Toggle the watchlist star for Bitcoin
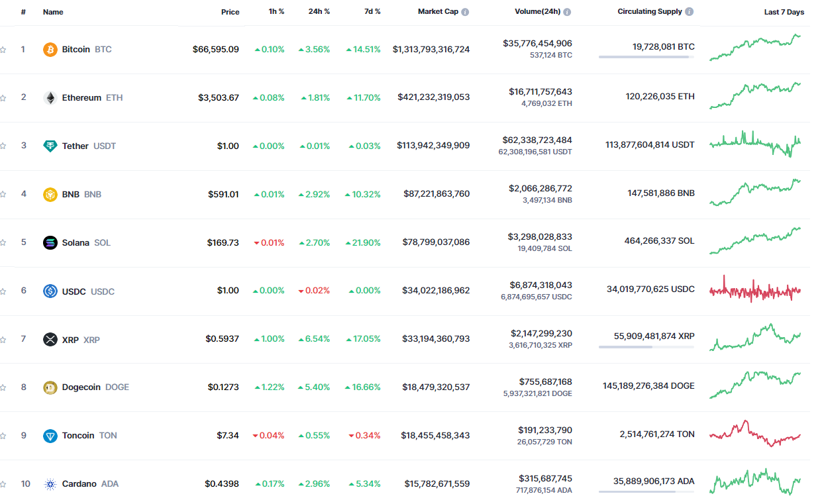This screenshot has height=504, width=822. coord(3,50)
